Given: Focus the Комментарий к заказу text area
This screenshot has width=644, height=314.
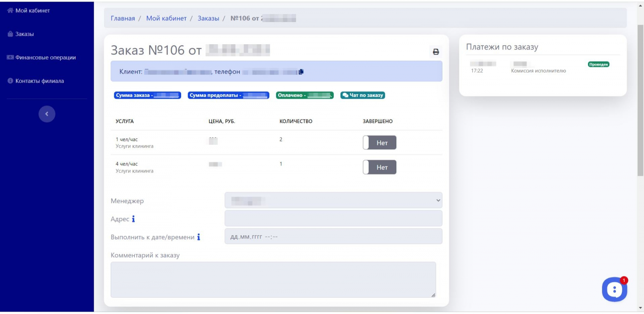Looking at the screenshot, I should coord(273,280).
